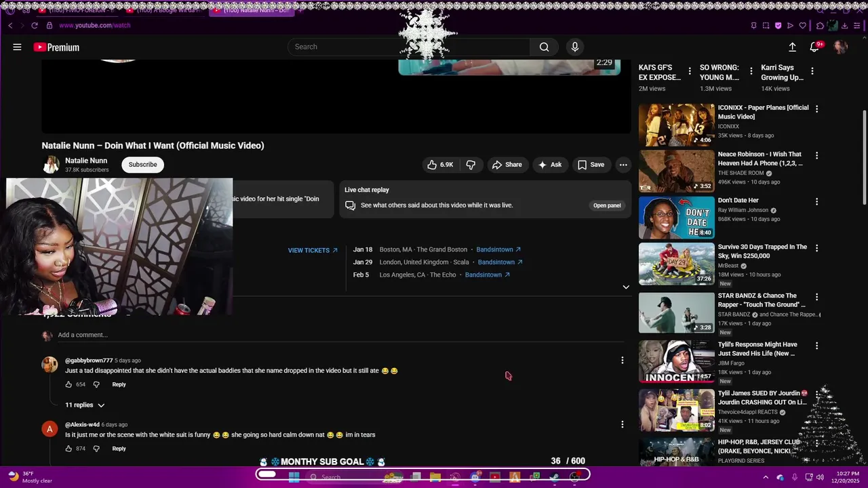Open Tylil James SUED BY Jourdin video title
868x488 pixels.
point(763,398)
